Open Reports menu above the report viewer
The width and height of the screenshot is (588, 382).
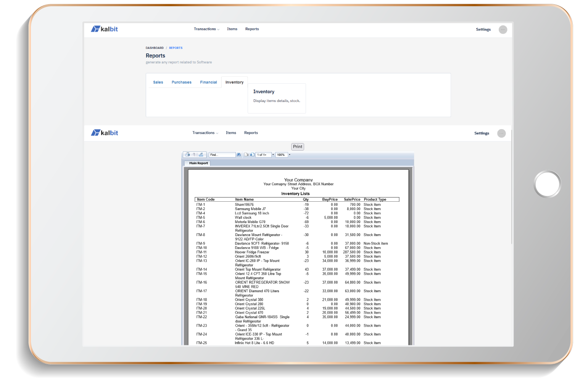coord(251,133)
